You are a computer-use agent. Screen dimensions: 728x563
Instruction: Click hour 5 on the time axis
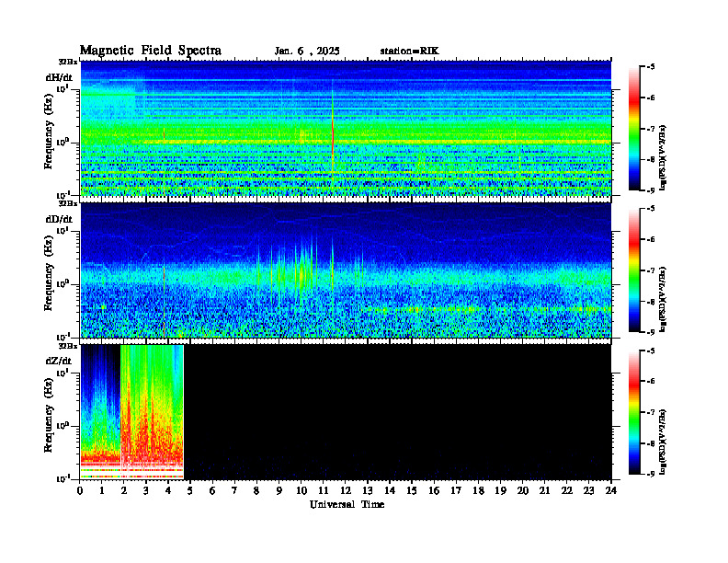pos(190,491)
